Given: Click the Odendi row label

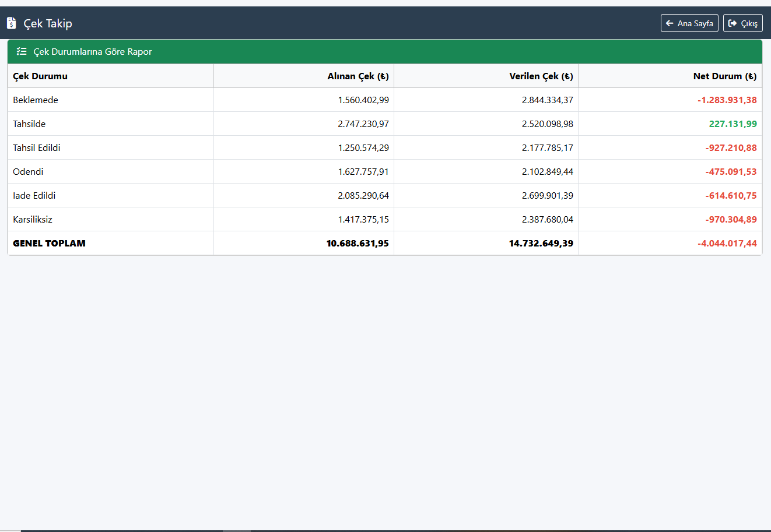Looking at the screenshot, I should (28, 172).
